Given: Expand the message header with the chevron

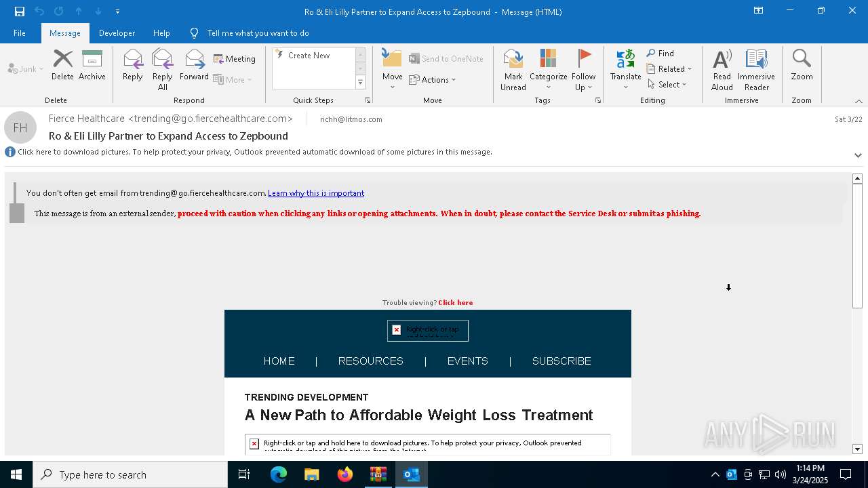Looking at the screenshot, I should coord(858,155).
